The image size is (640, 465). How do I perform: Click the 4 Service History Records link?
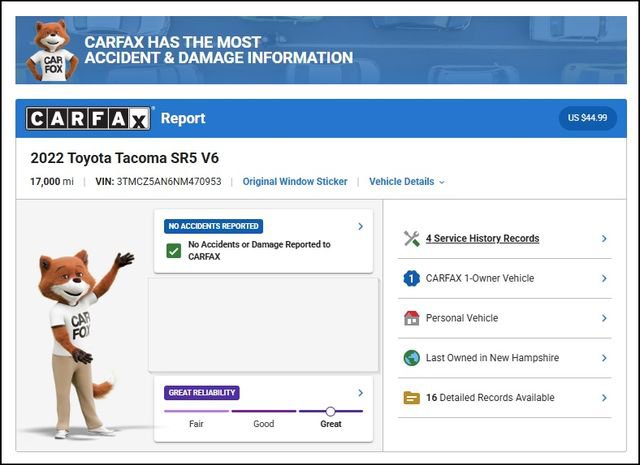pyautogui.click(x=482, y=239)
